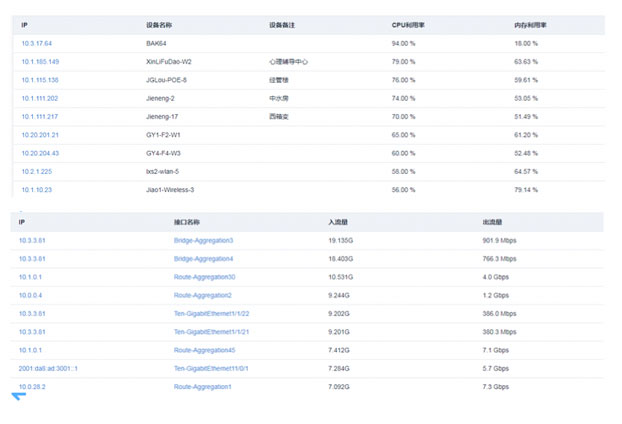This screenshot has height=424, width=622.
Task: Click Ten-GigabitEthernet1/1/22 interface link
Action: (x=211, y=313)
